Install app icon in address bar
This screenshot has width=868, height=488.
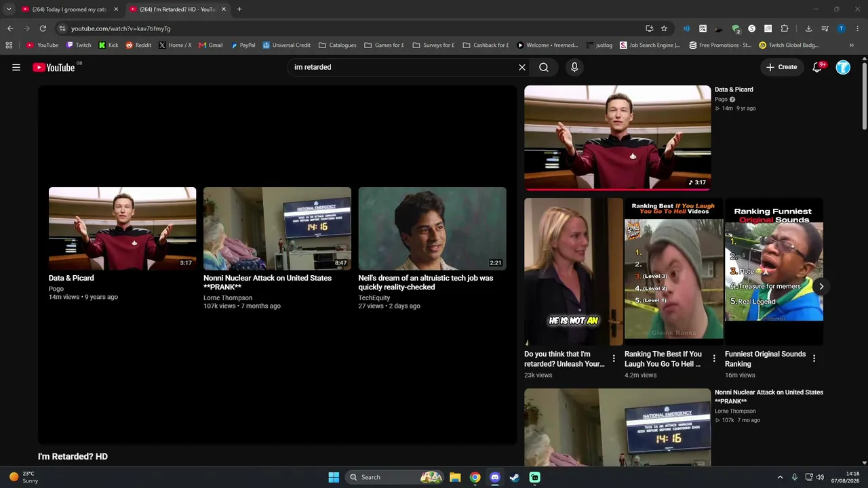649,28
